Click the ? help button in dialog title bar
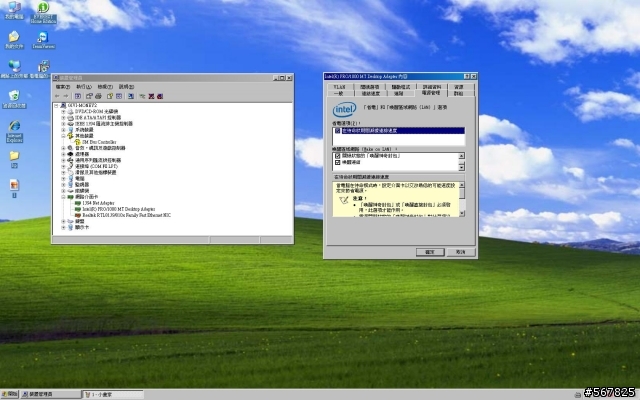640x400 pixels. [467, 76]
